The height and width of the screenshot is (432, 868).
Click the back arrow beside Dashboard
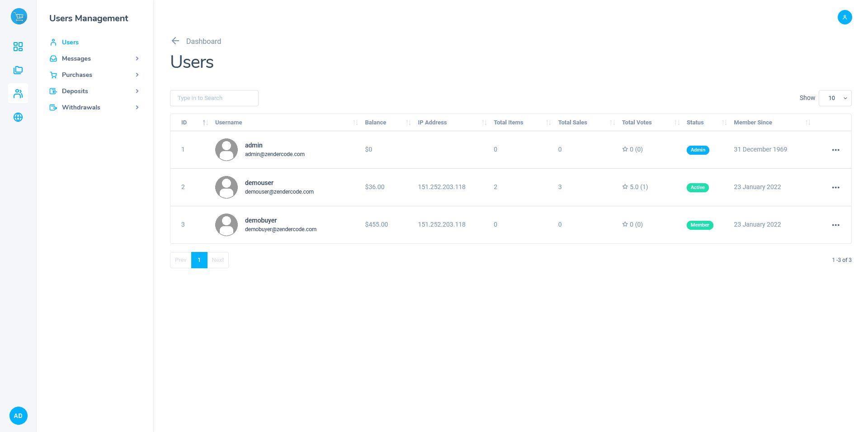coord(175,41)
